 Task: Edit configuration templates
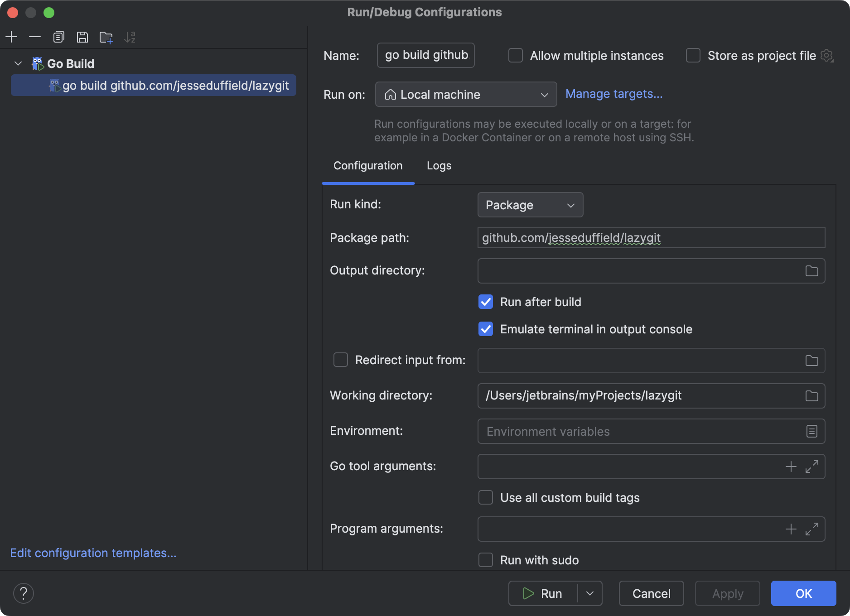pos(93,553)
